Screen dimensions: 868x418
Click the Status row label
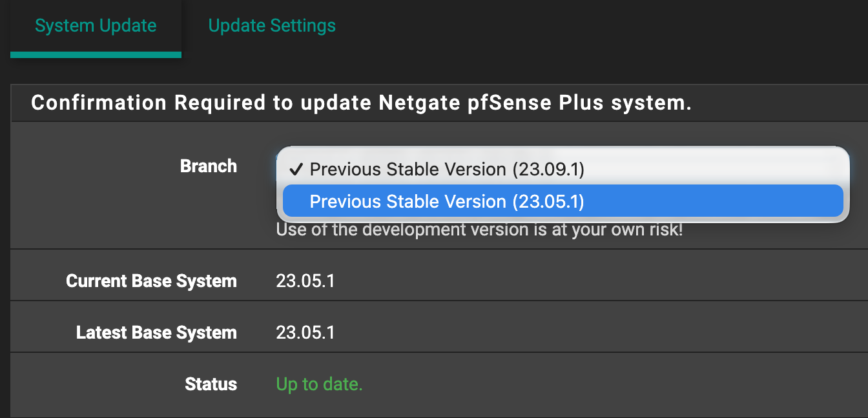coord(211,384)
